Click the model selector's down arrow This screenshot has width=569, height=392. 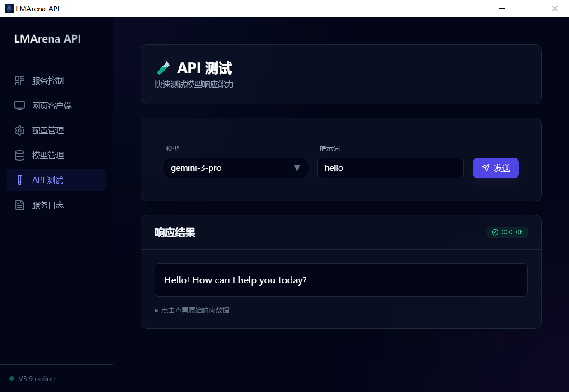[x=297, y=168]
